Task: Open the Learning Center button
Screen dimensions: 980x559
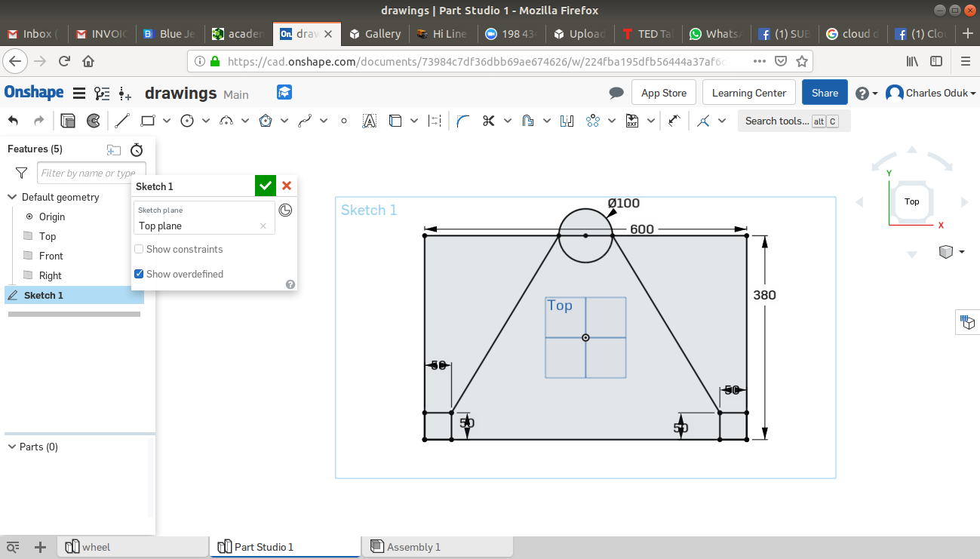Action: pyautogui.click(x=749, y=93)
